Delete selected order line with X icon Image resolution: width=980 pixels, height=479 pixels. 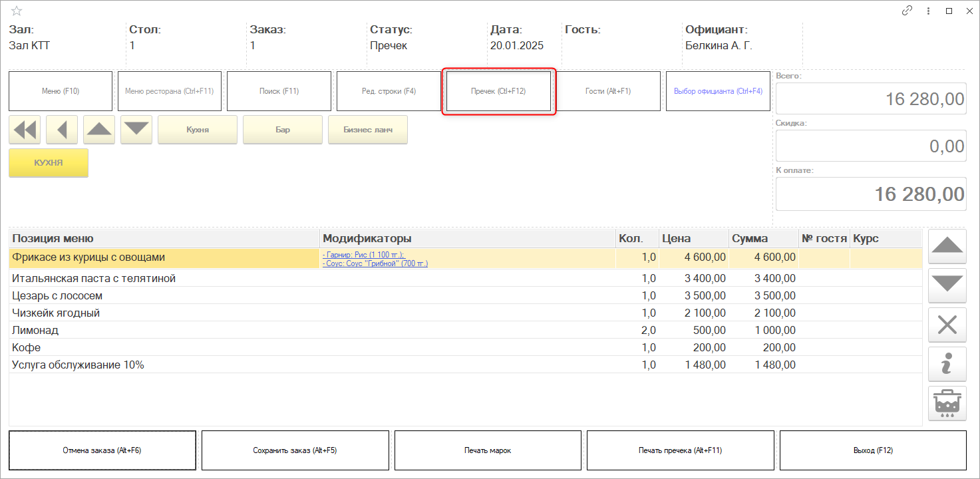947,325
